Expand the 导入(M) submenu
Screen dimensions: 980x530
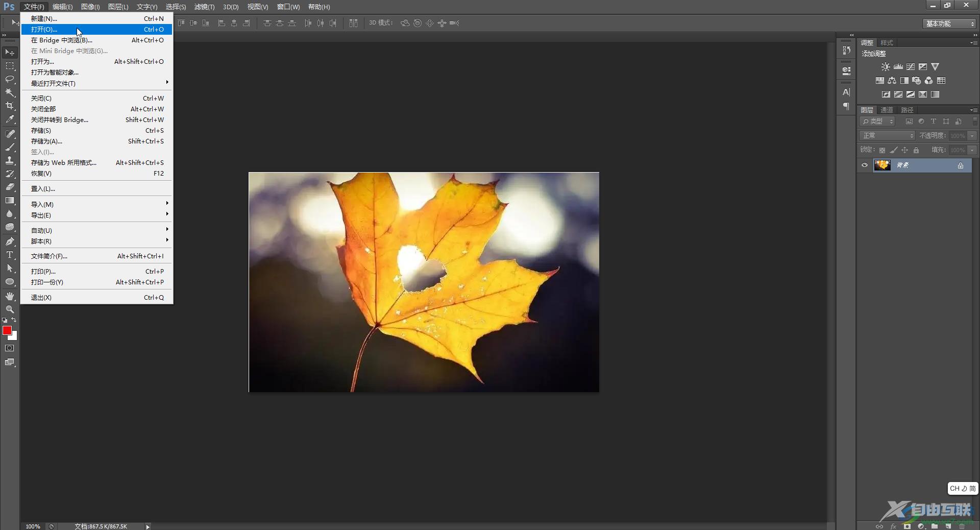[97, 204]
